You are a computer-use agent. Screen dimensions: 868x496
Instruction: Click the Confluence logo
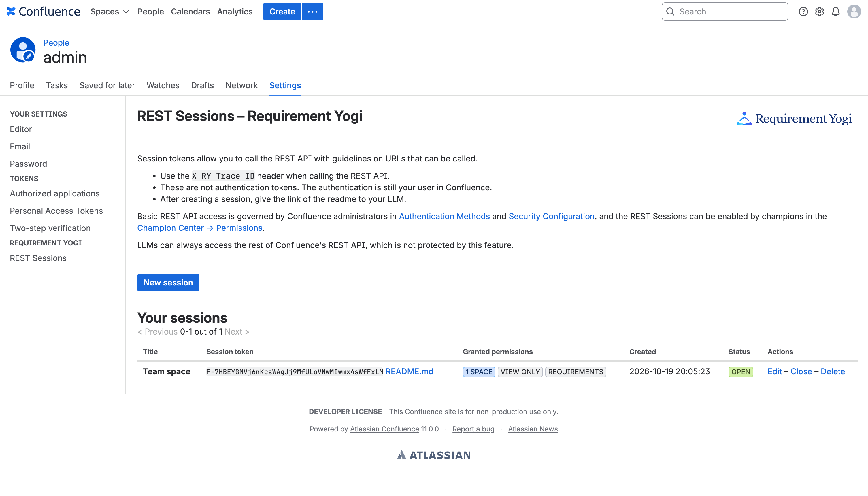point(43,12)
